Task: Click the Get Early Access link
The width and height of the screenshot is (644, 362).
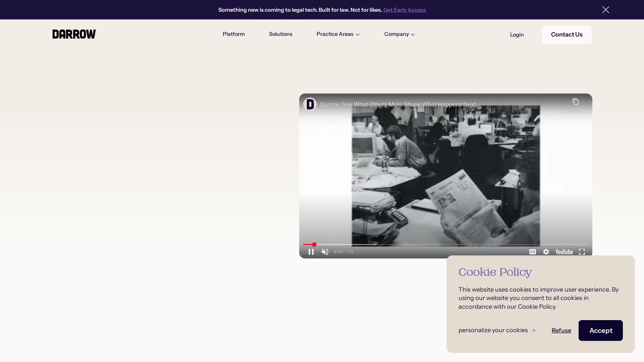Action: (405, 10)
